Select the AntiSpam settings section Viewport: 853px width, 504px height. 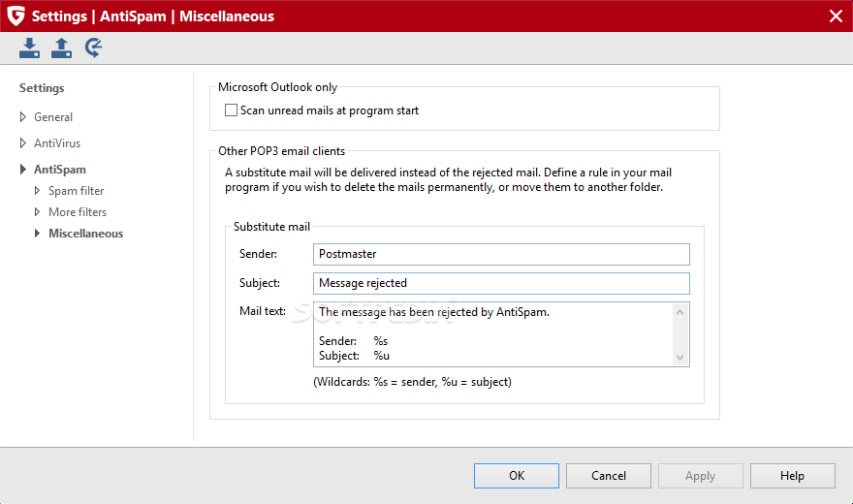coord(60,170)
